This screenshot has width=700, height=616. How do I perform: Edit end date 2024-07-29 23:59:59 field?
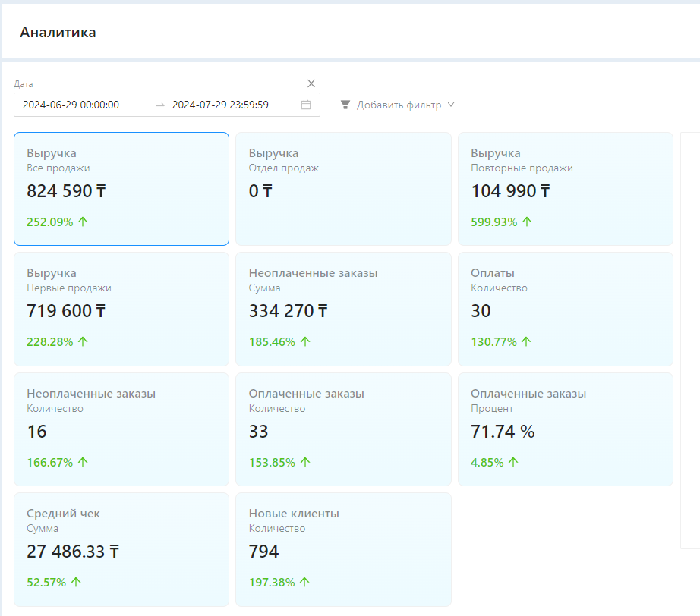[x=228, y=105]
